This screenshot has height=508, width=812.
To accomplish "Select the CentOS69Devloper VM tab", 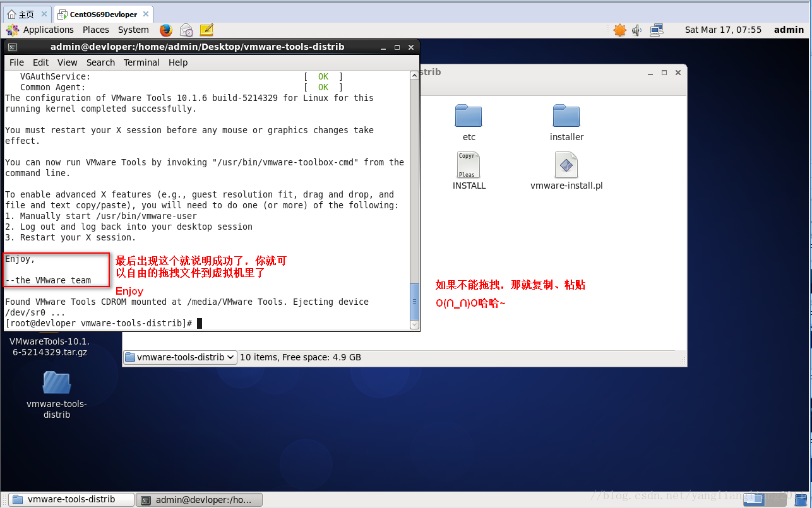I will pos(104,15).
